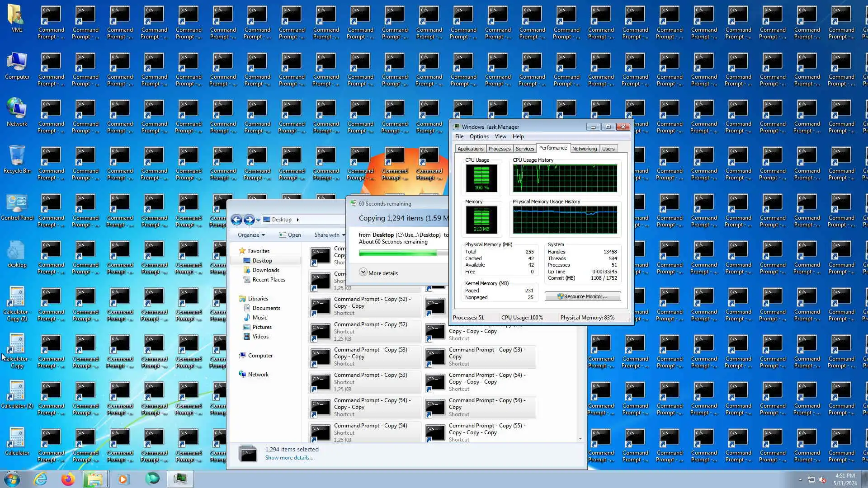The height and width of the screenshot is (488, 868).
Task: Click the Resource Monitor button
Action: click(582, 296)
